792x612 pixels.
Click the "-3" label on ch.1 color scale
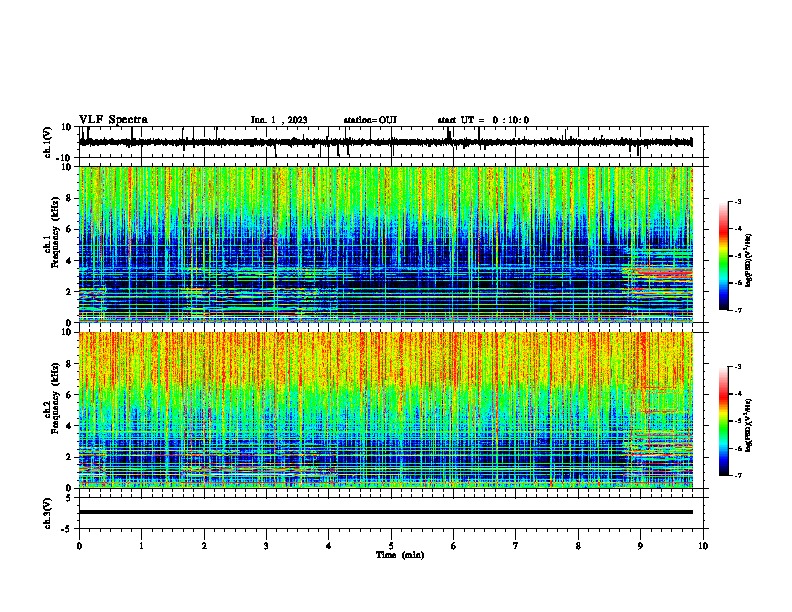point(737,201)
